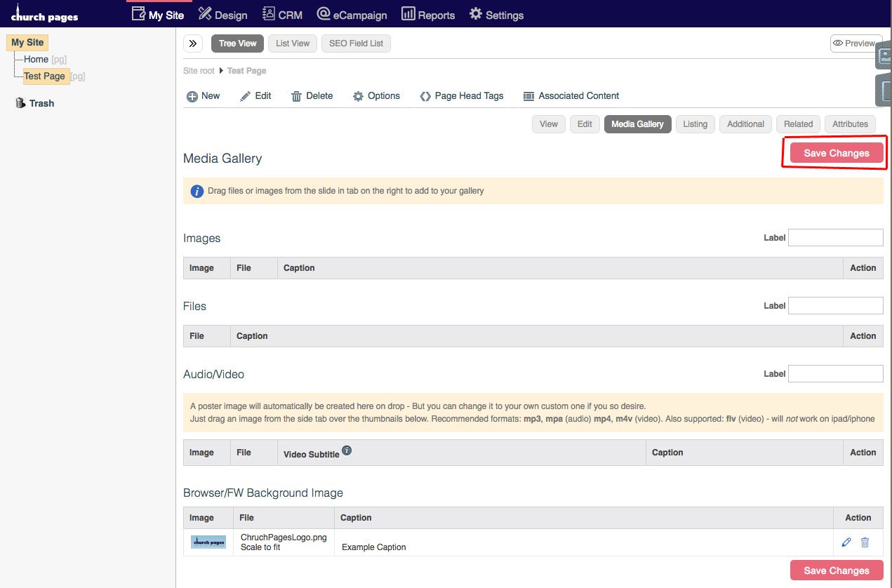The width and height of the screenshot is (892, 588).
Task: Open the Trash in the sidebar
Action: [35, 103]
